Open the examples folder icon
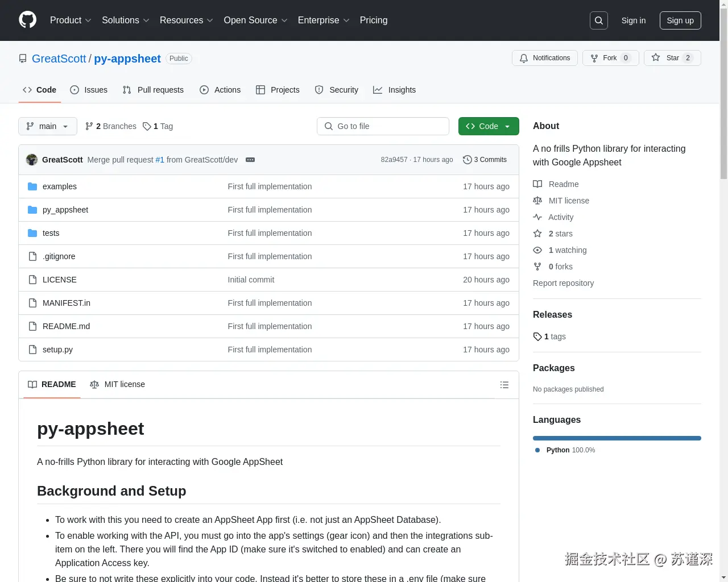 pos(32,186)
